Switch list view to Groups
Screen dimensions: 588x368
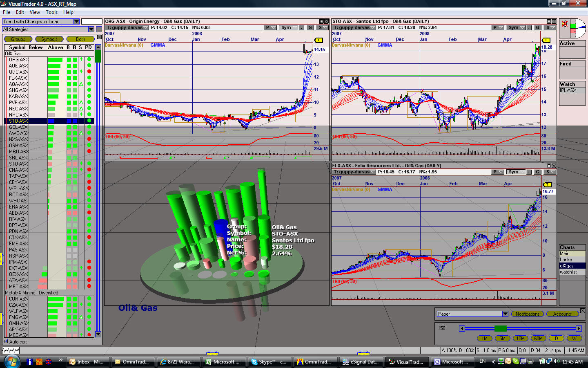pos(18,39)
